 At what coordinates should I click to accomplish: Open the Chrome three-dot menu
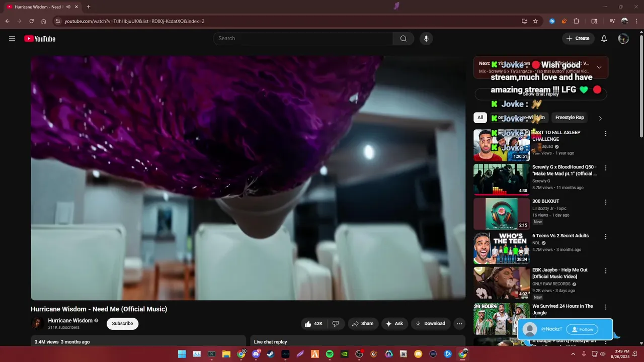tap(636, 21)
